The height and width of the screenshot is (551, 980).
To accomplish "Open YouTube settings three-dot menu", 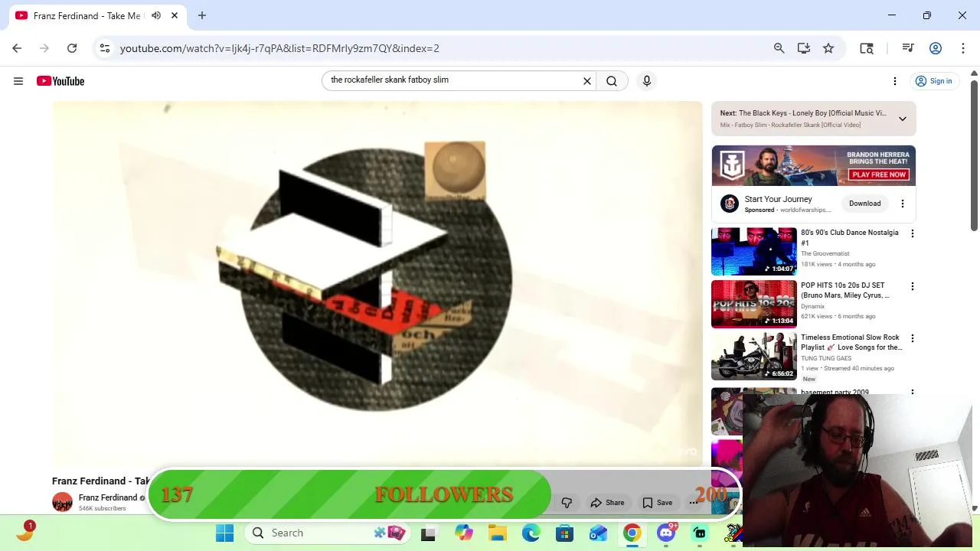I will [x=895, y=81].
